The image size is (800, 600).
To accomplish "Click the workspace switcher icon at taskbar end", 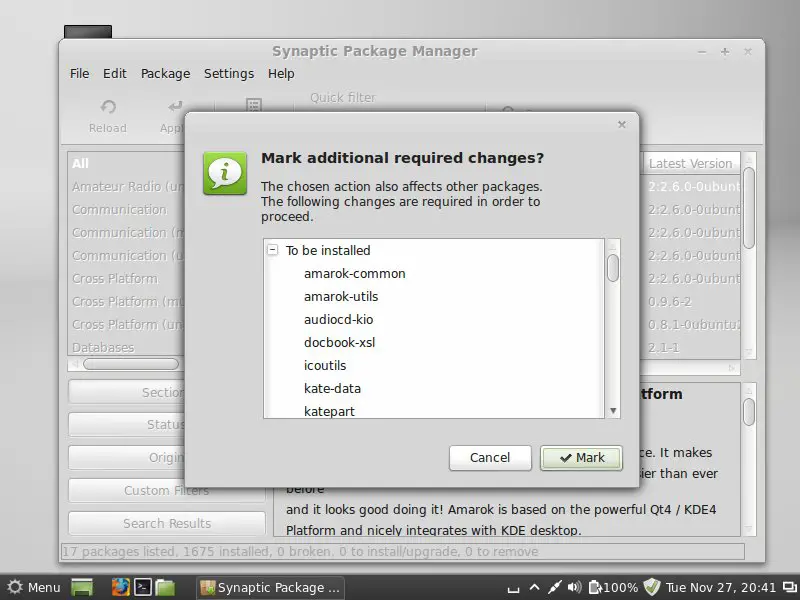I will point(790,588).
